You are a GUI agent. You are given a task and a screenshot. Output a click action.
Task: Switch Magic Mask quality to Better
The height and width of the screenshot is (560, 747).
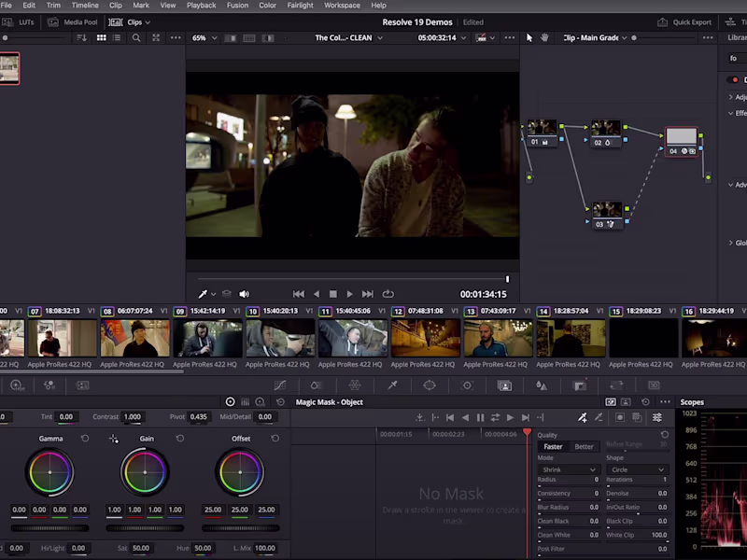[584, 446]
